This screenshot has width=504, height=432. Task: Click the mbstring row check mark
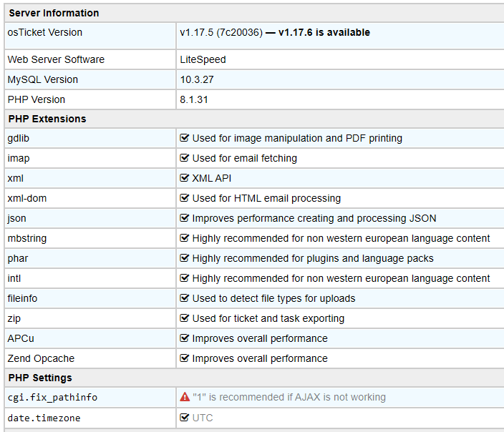click(x=185, y=238)
